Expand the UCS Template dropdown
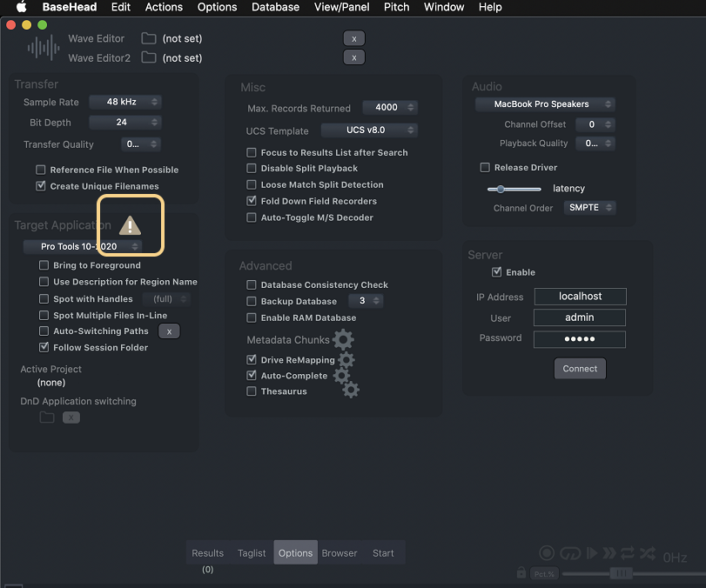706x588 pixels. [369, 130]
